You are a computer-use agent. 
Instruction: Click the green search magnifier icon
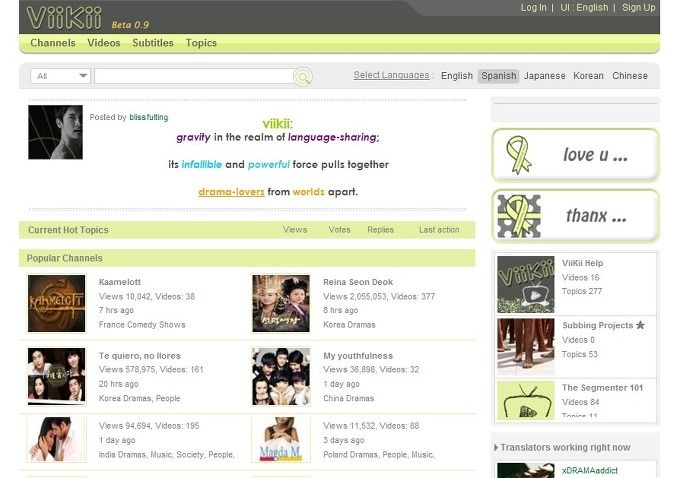click(303, 77)
